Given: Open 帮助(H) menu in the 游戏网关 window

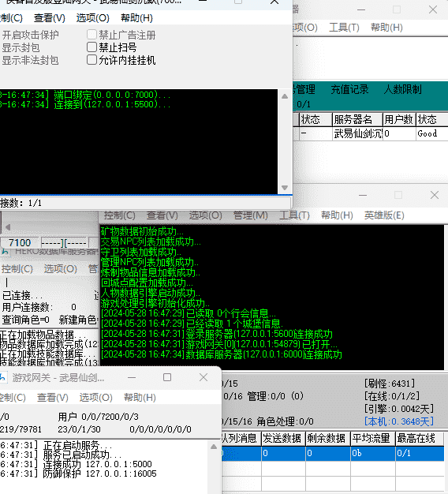Looking at the screenshot, I should coord(140,398).
